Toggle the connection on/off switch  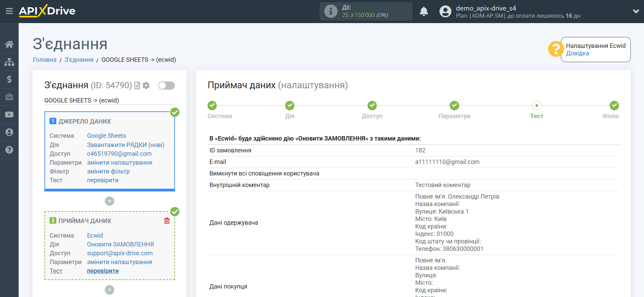coord(167,86)
